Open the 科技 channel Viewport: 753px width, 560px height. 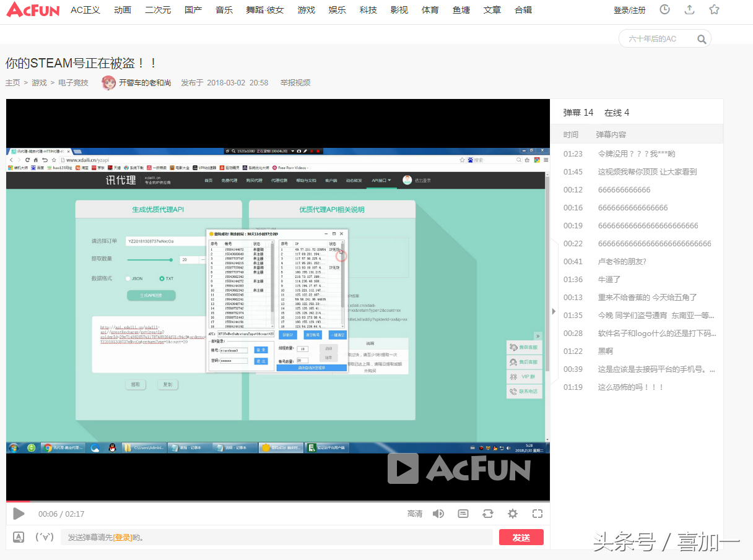[368, 10]
